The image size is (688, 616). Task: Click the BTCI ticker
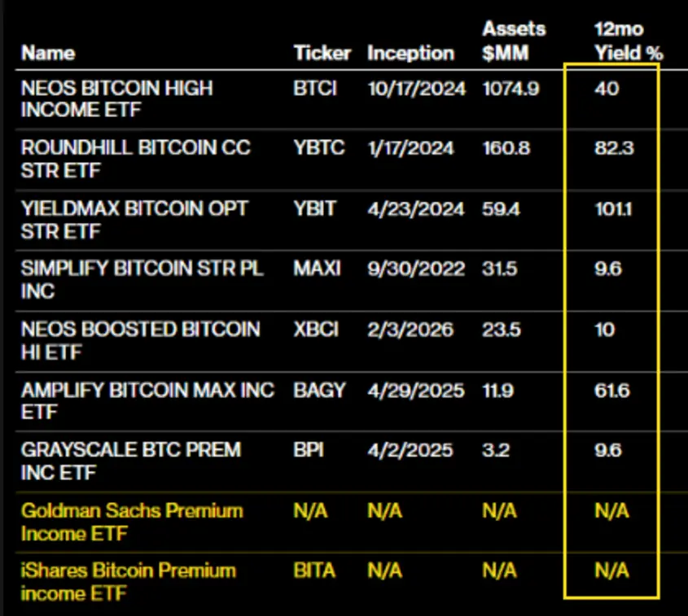[x=315, y=89]
